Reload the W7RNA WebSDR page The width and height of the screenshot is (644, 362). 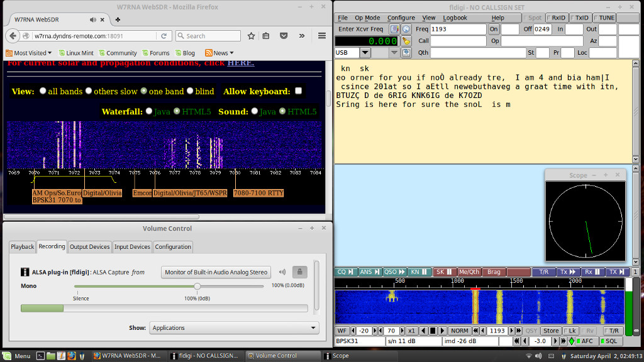pyautogui.click(x=164, y=36)
